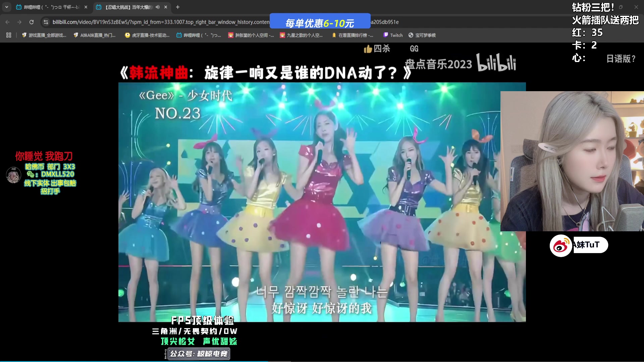Mute the 忍唱大挑战 tab via speaker icon
The image size is (644, 362).
(158, 7)
